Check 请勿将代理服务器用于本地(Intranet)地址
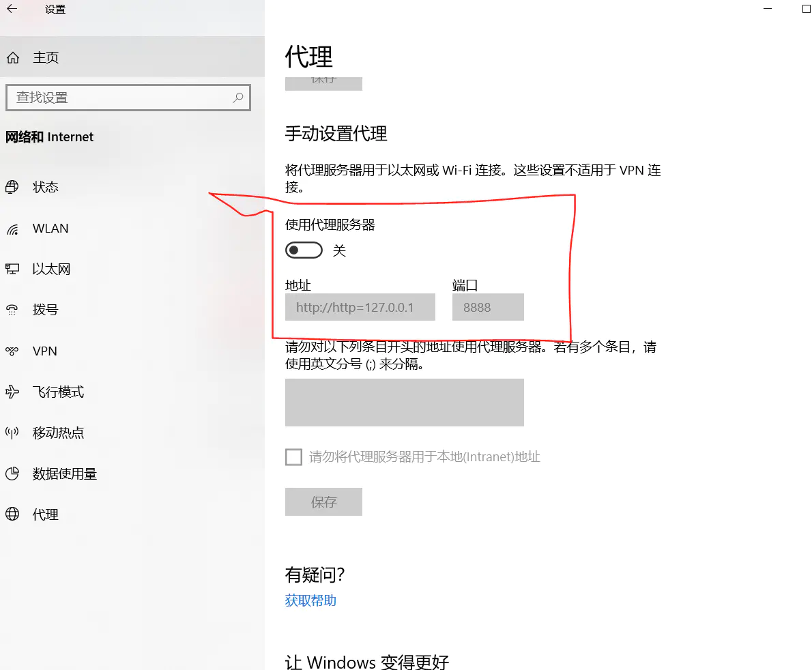 pyautogui.click(x=293, y=456)
